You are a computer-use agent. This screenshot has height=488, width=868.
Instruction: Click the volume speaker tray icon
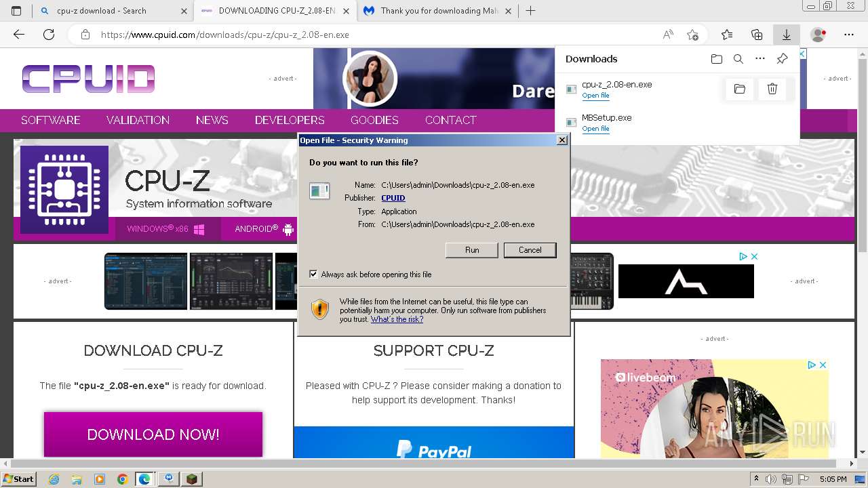click(x=771, y=479)
